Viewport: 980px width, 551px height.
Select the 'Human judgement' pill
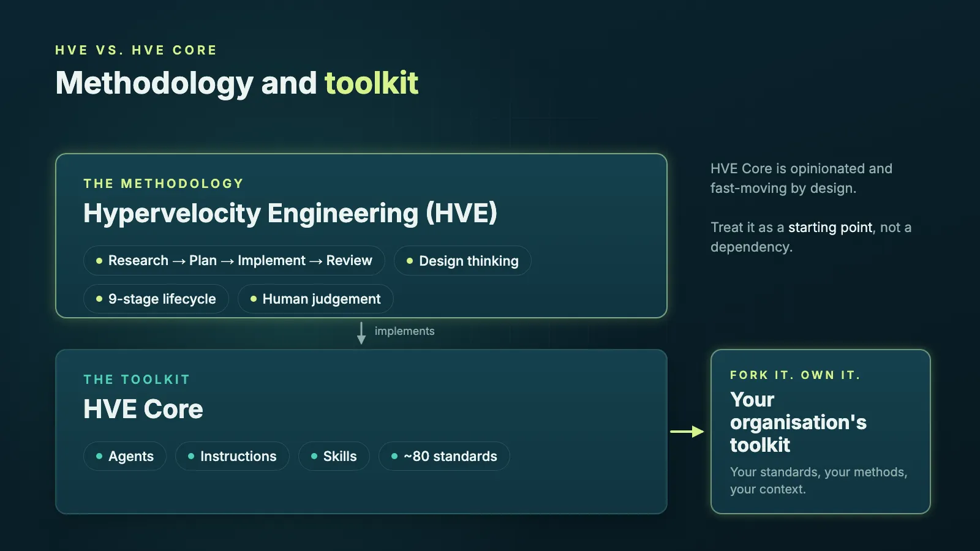click(315, 299)
